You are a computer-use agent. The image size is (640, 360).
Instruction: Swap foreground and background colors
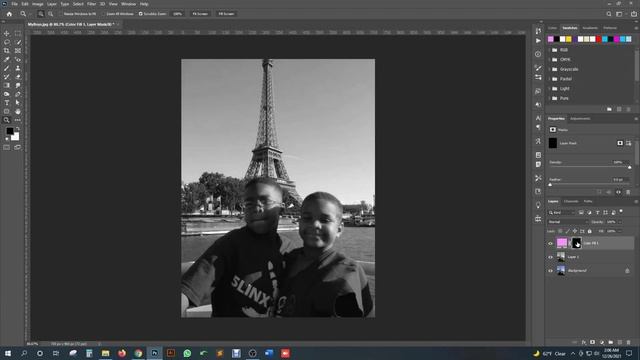[x=18, y=129]
